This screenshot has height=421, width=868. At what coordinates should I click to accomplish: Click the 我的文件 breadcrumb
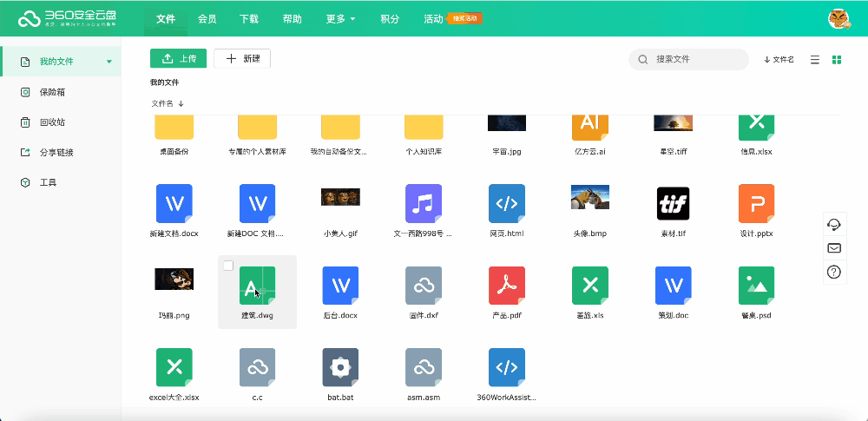(164, 82)
